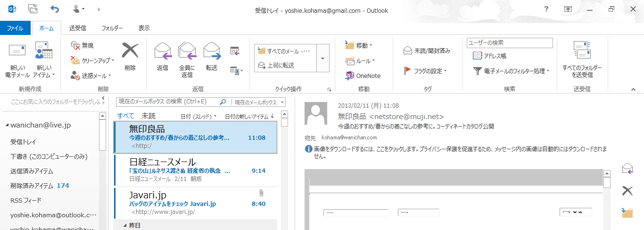The width and height of the screenshot is (644, 230).
Task: Click the attachment paperclip on Javari.jp message
Action: click(x=261, y=193)
